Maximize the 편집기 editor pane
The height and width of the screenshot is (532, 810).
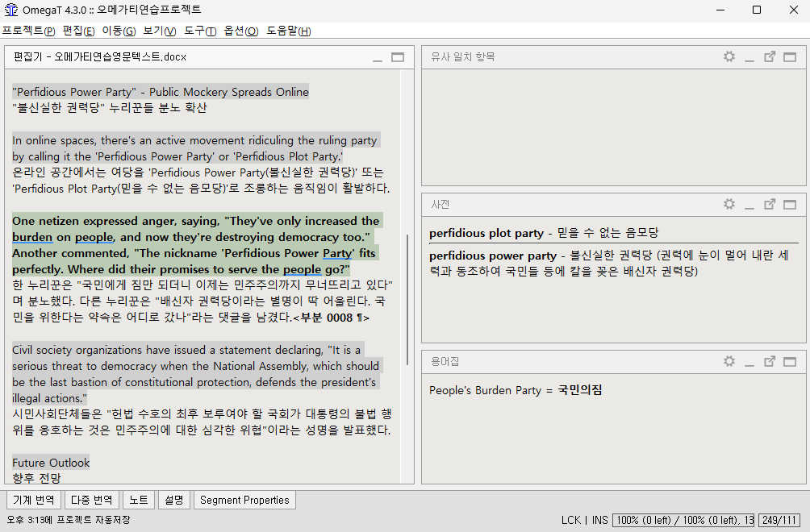pyautogui.click(x=398, y=57)
